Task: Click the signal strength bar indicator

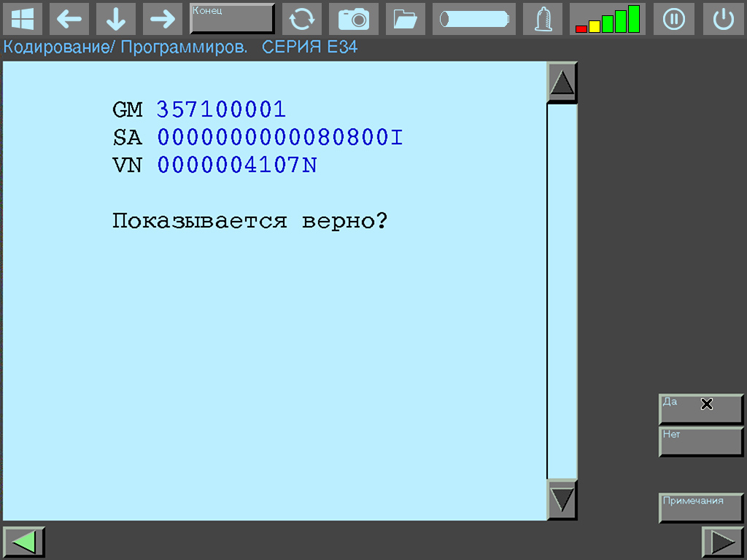Action: (x=607, y=19)
